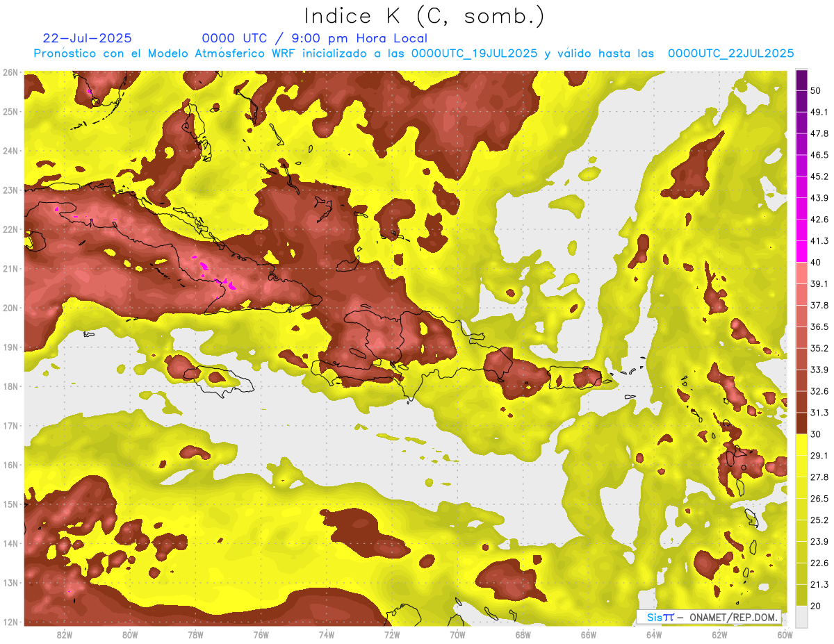Image resolution: width=834 pixels, height=644 pixels.
Task: Click the latitude label '23N'
Action: click(x=10, y=190)
